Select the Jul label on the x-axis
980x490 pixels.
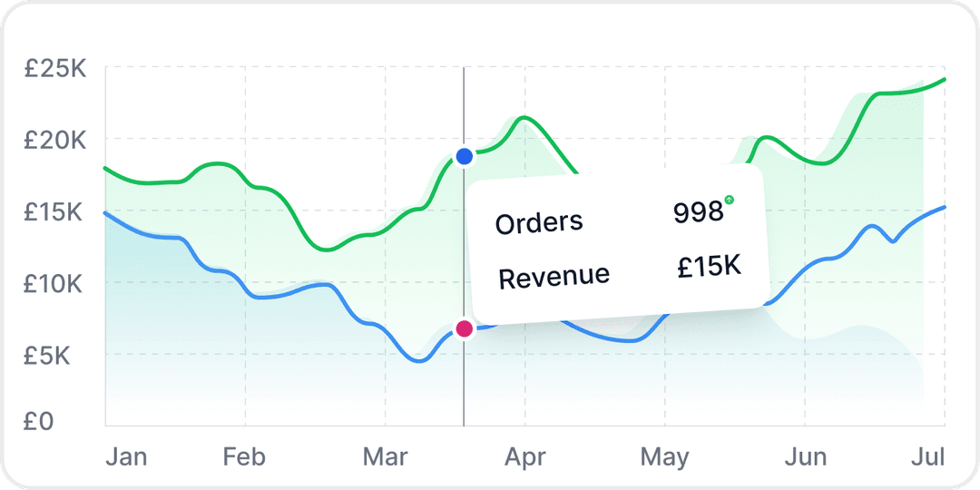click(x=928, y=456)
